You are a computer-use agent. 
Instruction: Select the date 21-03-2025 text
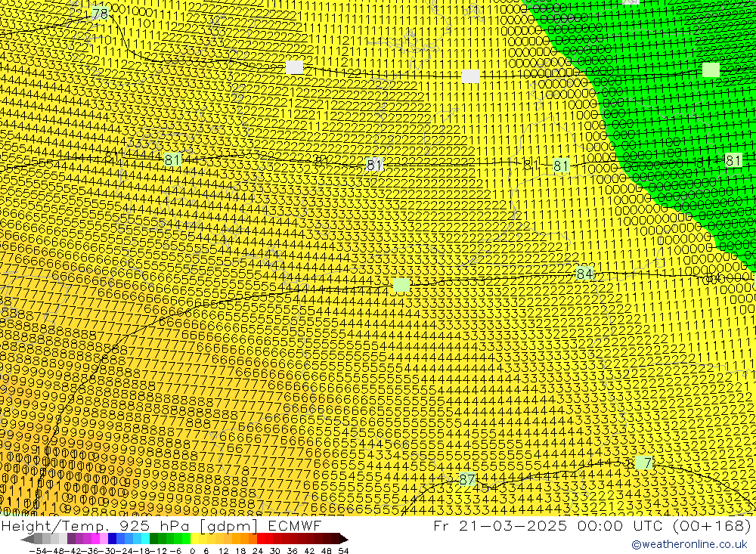click(513, 526)
